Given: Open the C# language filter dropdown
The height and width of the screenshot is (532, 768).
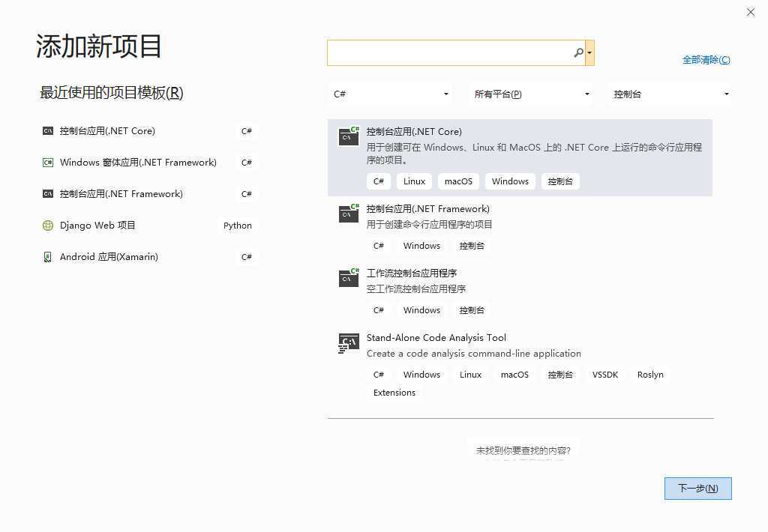Looking at the screenshot, I should click(x=390, y=94).
